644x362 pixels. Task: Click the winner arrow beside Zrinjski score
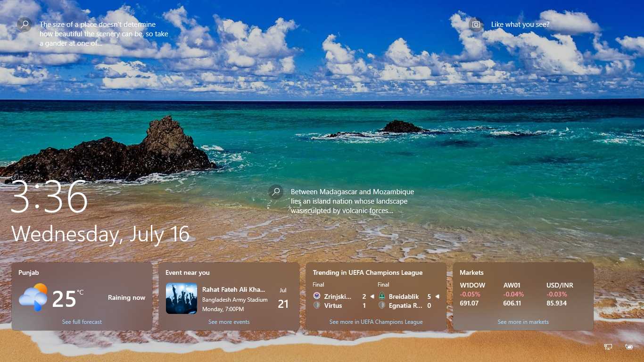pyautogui.click(x=372, y=296)
